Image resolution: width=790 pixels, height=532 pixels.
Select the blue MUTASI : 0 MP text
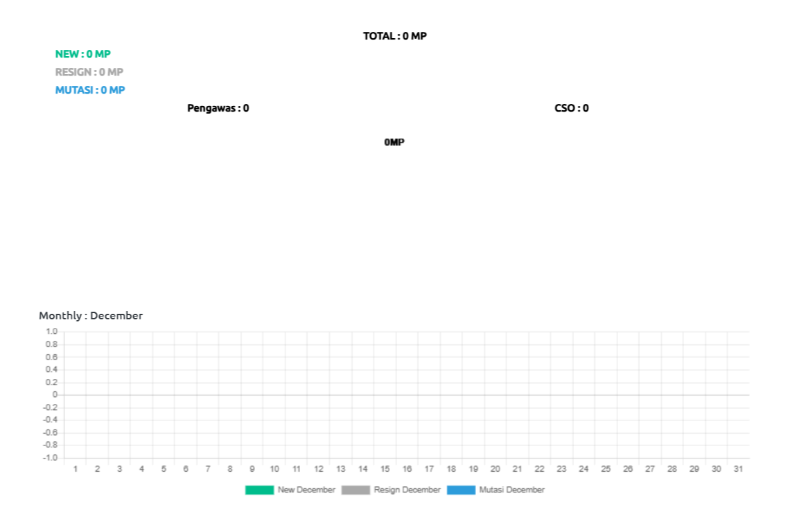click(x=90, y=90)
